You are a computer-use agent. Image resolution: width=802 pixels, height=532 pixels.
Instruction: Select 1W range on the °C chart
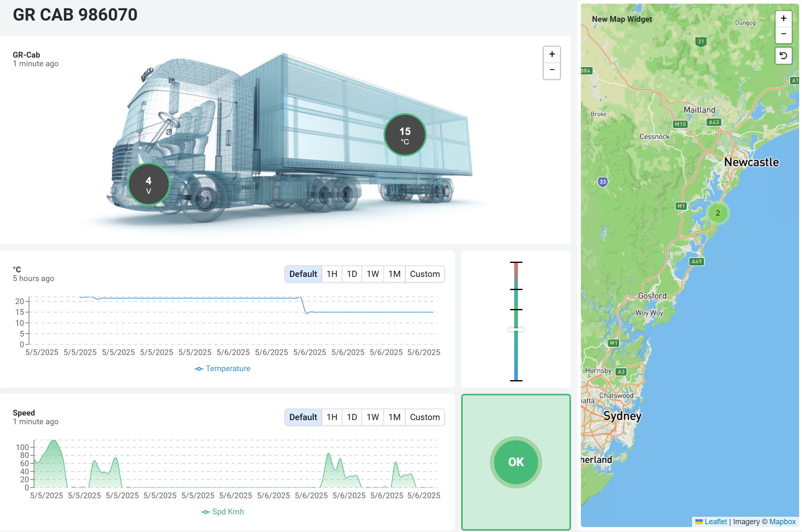[x=373, y=274]
